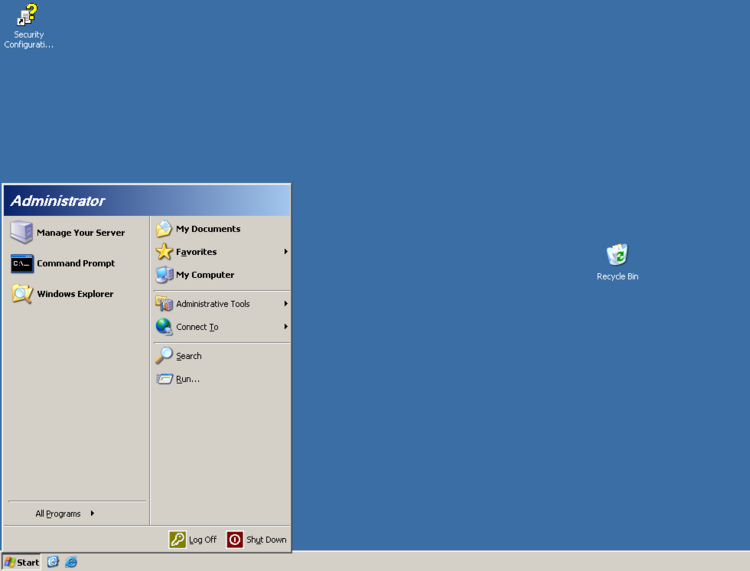The width and height of the screenshot is (750, 571).
Task: Click the Start button text
Action: point(28,562)
